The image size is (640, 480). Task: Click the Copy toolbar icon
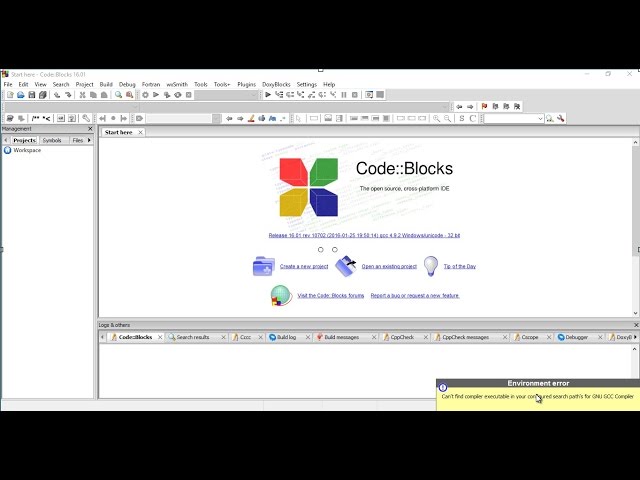point(93,95)
